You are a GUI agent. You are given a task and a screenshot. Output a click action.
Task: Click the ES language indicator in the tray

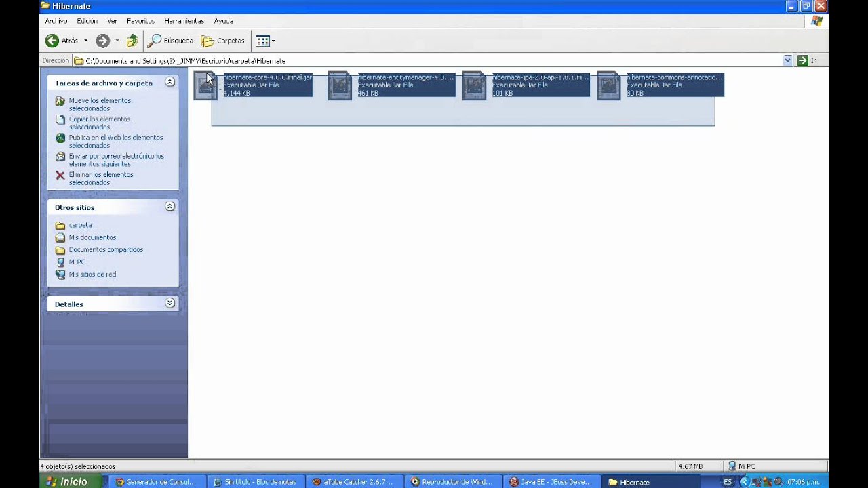(728, 482)
